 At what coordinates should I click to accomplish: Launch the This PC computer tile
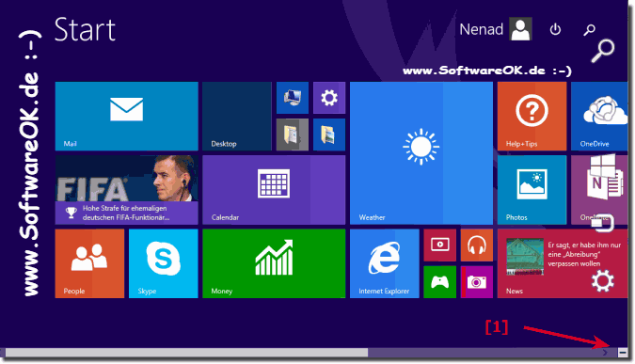click(293, 98)
